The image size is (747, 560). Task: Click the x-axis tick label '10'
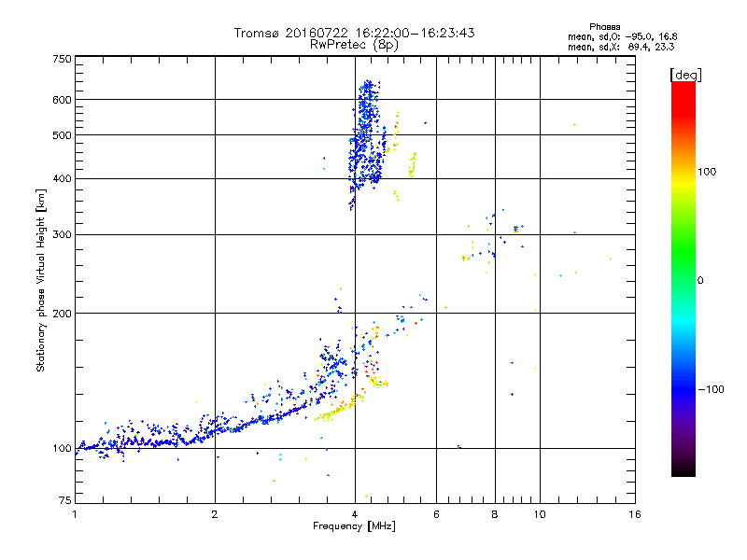coord(540,514)
